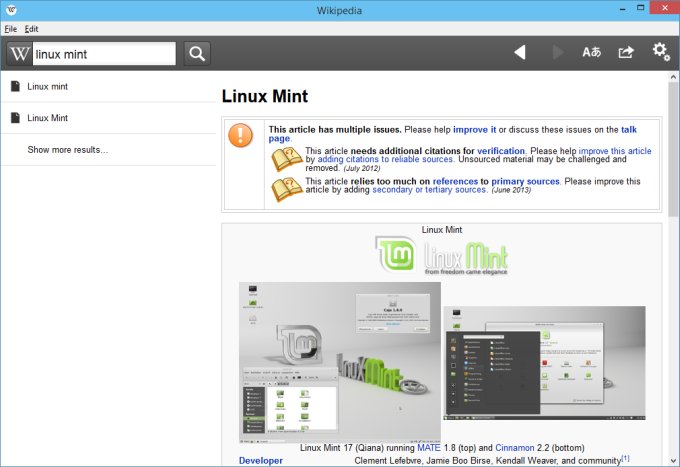This screenshot has width=680, height=467.
Task: Click the book icon beside primary sources notice
Action: tap(287, 189)
